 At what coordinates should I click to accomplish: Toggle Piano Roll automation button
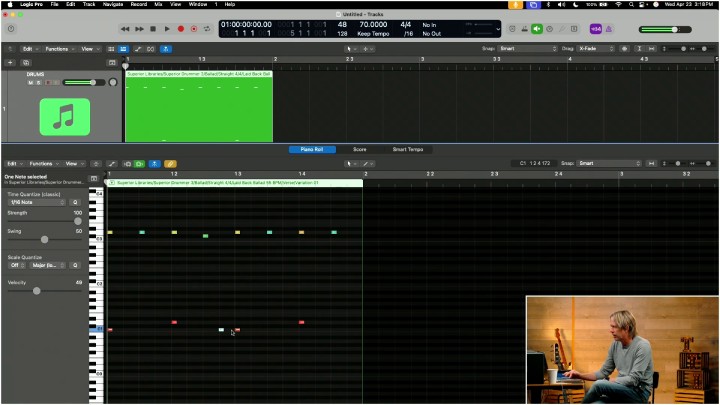pos(112,164)
